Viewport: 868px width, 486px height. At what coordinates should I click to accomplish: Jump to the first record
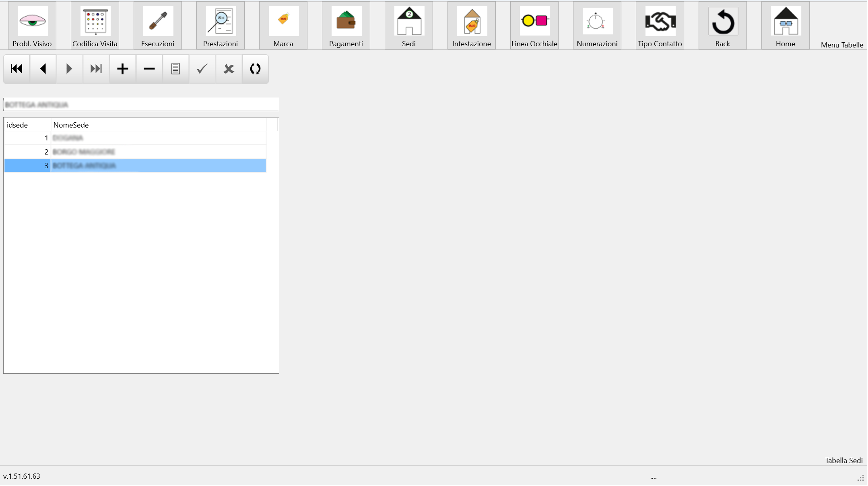point(16,69)
